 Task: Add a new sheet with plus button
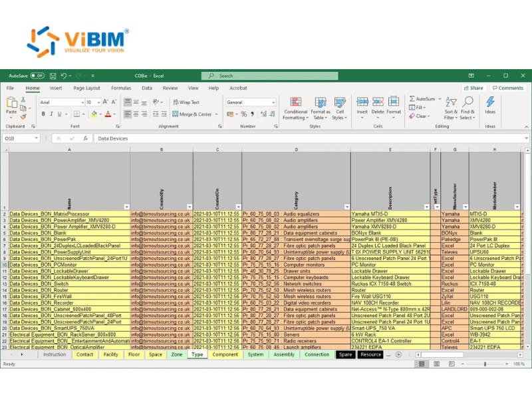tap(398, 354)
